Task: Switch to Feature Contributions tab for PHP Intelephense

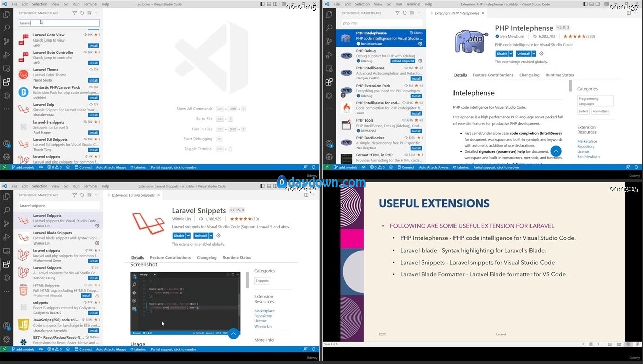Action: 493,75
